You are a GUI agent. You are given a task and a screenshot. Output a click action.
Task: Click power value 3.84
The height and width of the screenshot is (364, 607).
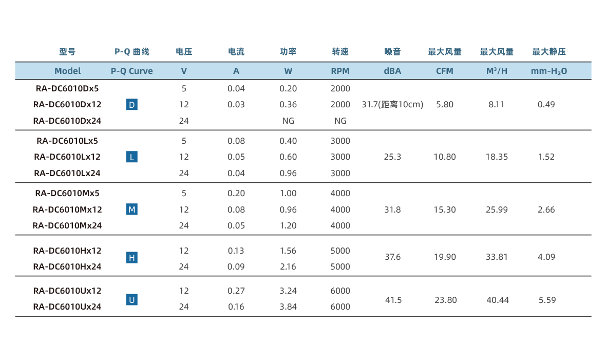pyautogui.click(x=288, y=306)
